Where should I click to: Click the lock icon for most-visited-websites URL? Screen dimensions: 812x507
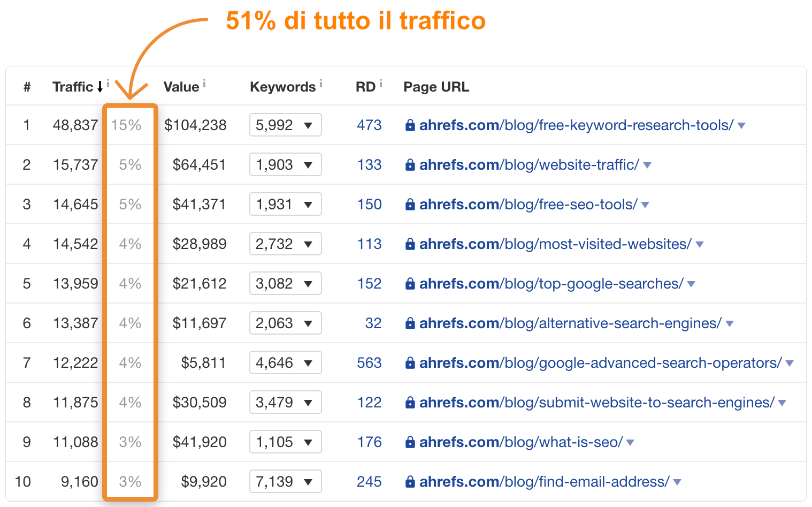click(410, 244)
